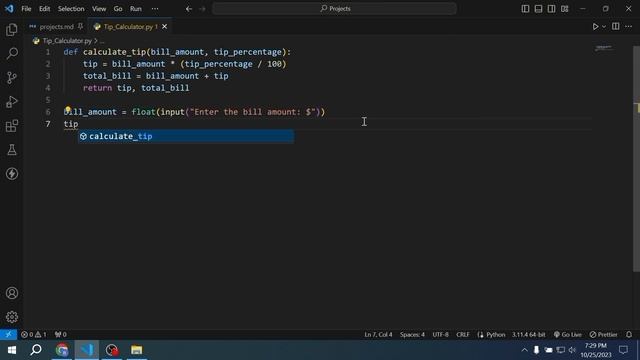
Task: Expand the breadcrumb ellipsis item
Action: (x=102, y=41)
